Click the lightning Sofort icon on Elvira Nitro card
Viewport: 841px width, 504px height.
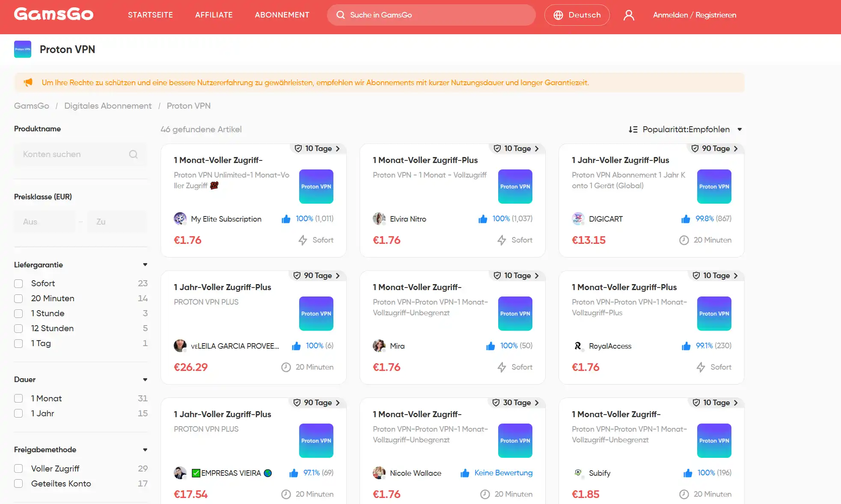pos(502,240)
